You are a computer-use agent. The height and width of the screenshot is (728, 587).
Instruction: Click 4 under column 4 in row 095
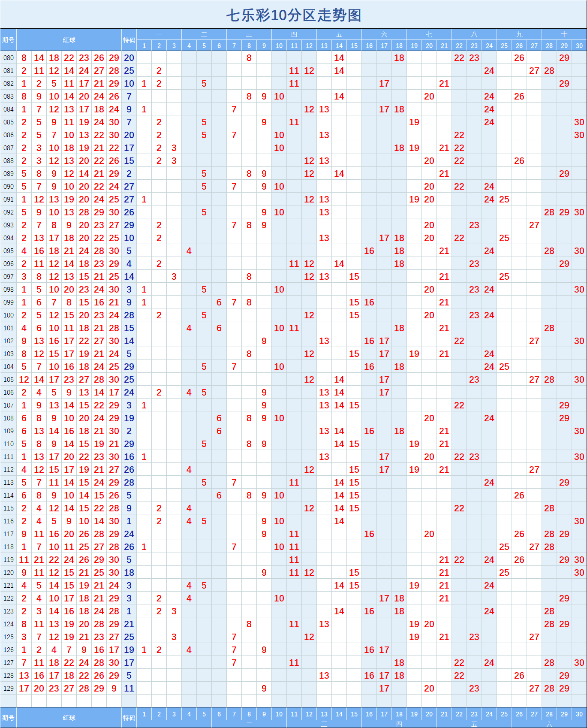point(189,251)
